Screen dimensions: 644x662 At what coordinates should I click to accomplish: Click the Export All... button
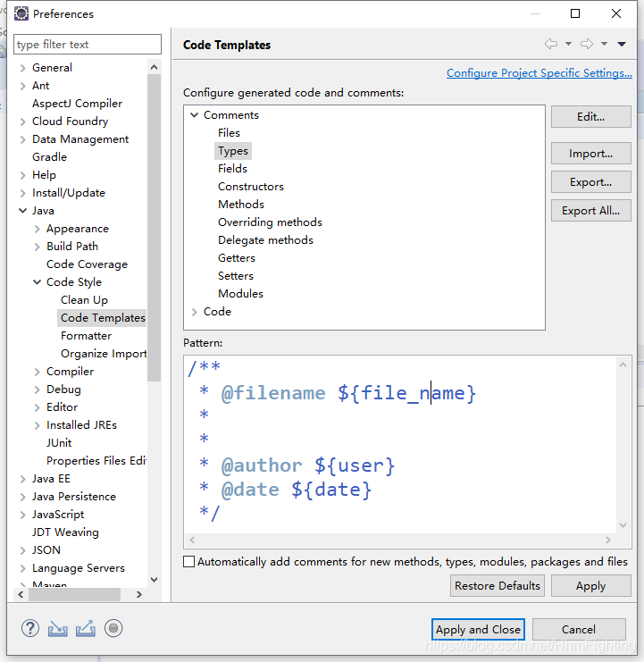pos(590,211)
